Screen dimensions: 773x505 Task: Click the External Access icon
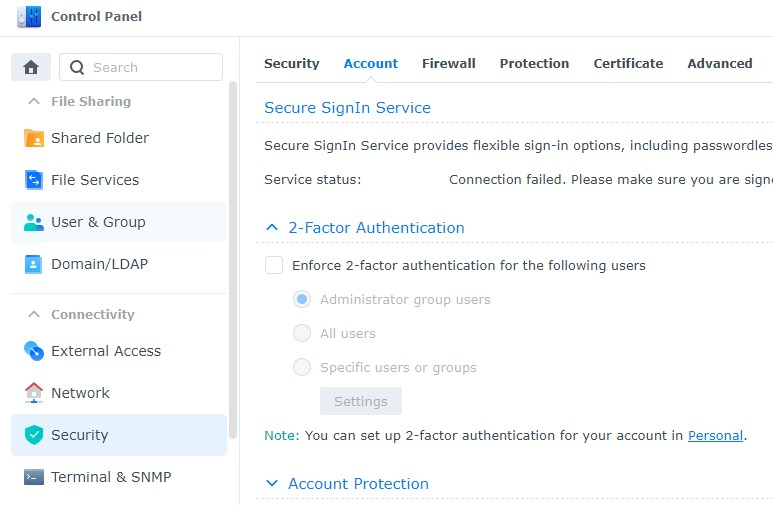pos(34,351)
